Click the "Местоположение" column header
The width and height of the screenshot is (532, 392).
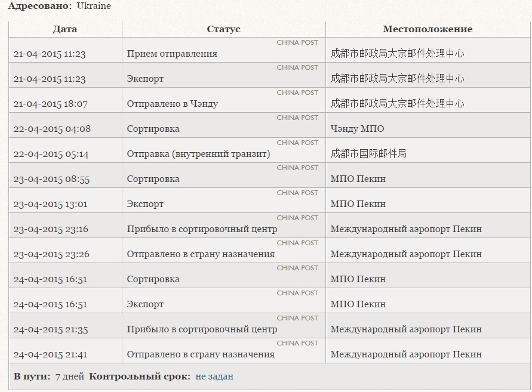427,29
